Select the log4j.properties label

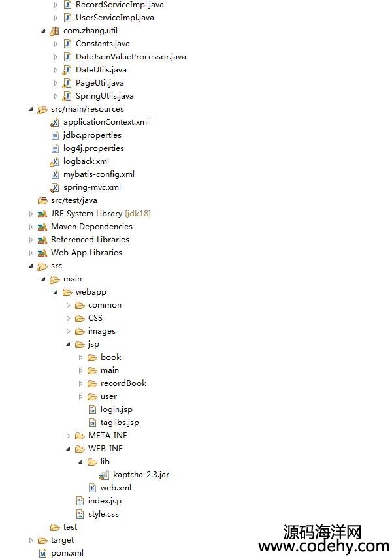pyautogui.click(x=93, y=148)
